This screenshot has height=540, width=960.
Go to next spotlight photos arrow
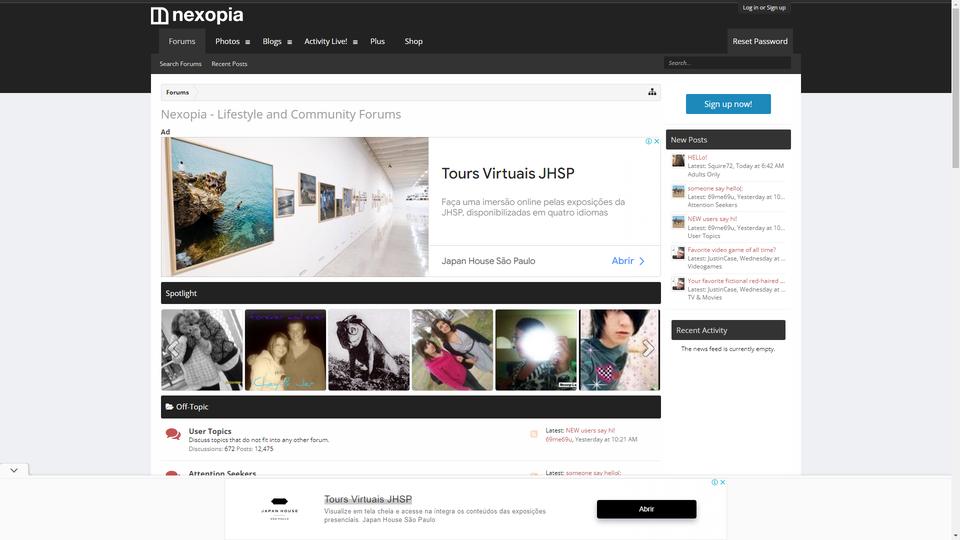click(x=648, y=349)
